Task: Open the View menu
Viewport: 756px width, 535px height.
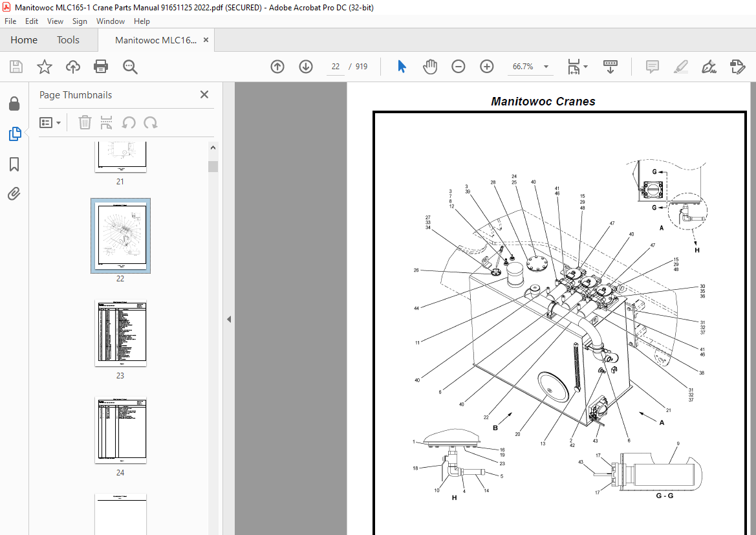Action: [55, 21]
